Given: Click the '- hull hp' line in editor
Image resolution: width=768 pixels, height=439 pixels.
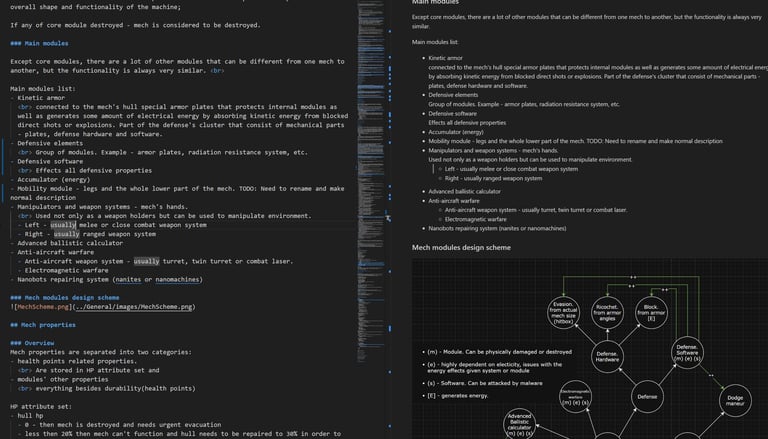Looking at the screenshot, I should coord(26,415).
